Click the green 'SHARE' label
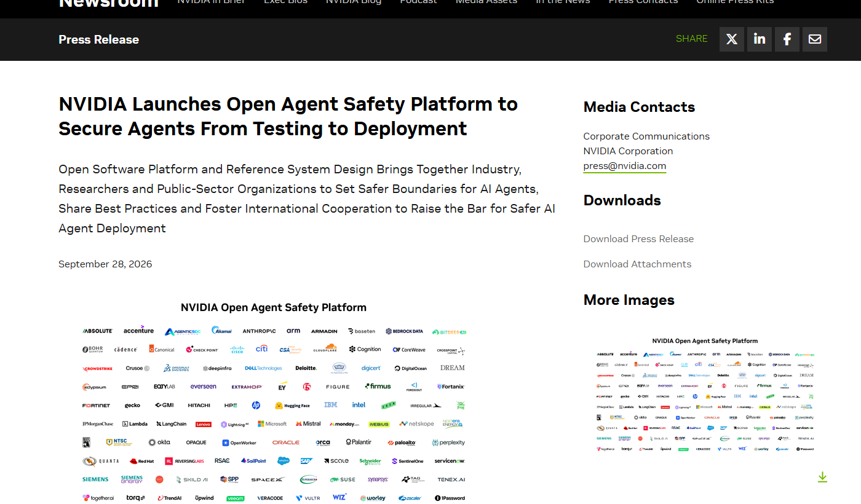The width and height of the screenshot is (861, 504). [x=692, y=39]
